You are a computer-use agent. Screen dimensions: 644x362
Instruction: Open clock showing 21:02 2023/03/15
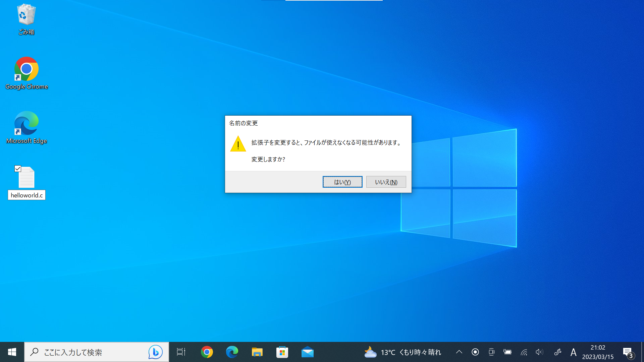tap(598, 352)
